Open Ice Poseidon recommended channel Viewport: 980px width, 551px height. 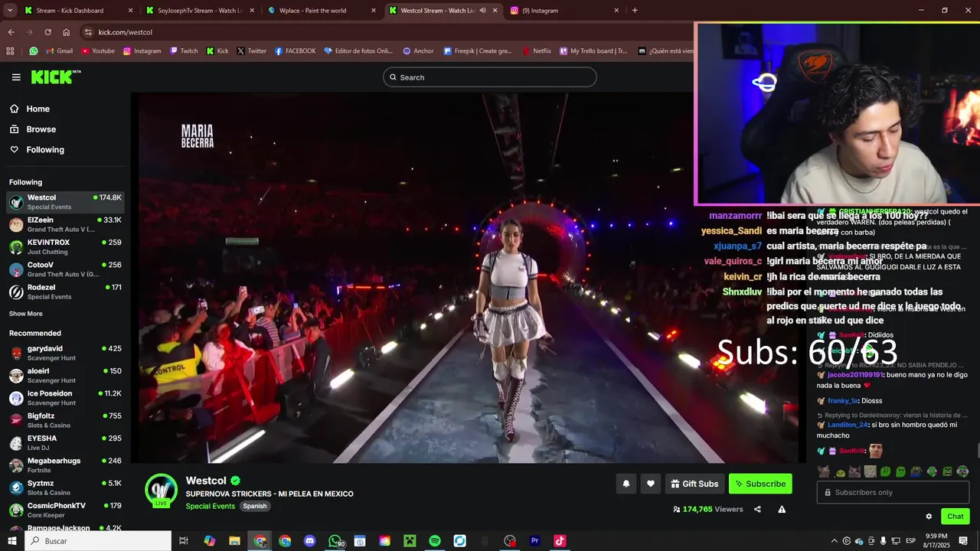[65, 398]
